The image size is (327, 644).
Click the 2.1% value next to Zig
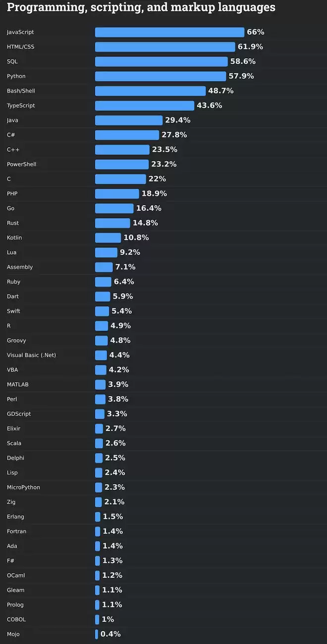pyautogui.click(x=114, y=502)
